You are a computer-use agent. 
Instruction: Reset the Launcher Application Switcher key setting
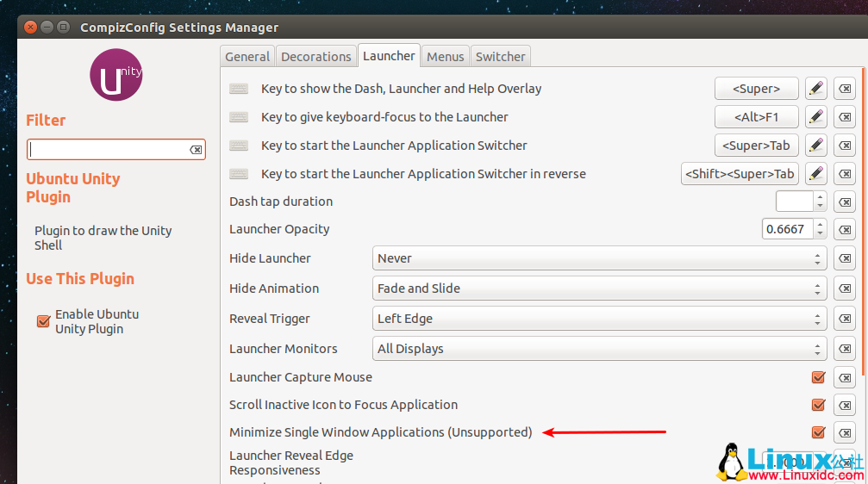point(845,146)
